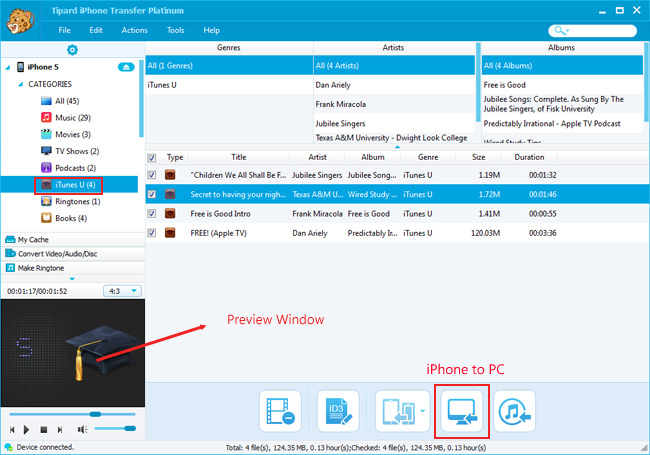Collapse the iPhone 5 device tree node
This screenshot has height=455, width=650.
tap(8, 67)
